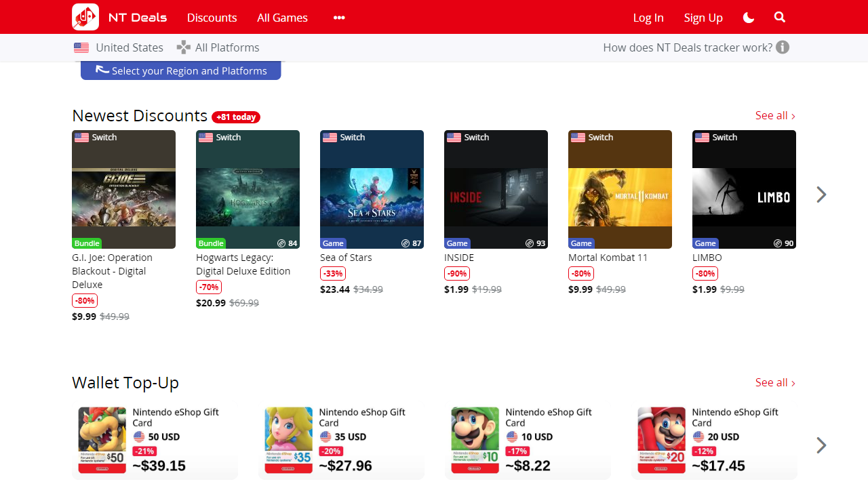Select All Games in the navigation bar
The height and width of the screenshot is (488, 868).
click(x=282, y=18)
